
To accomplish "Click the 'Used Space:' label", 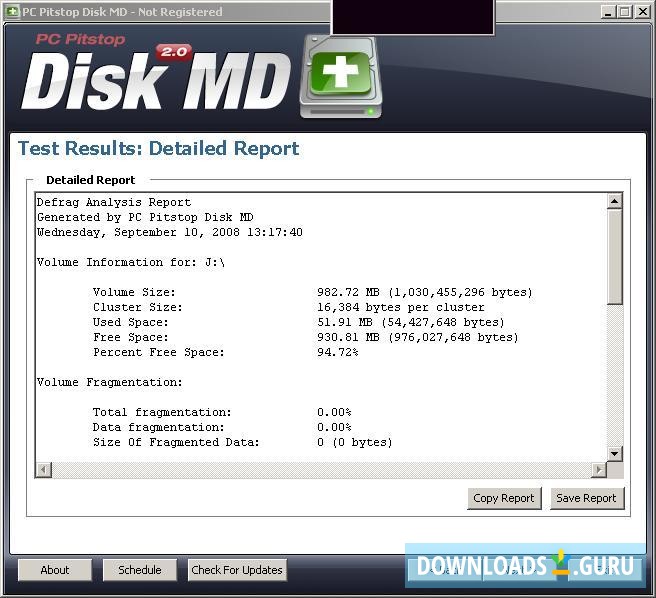I will point(131,322).
